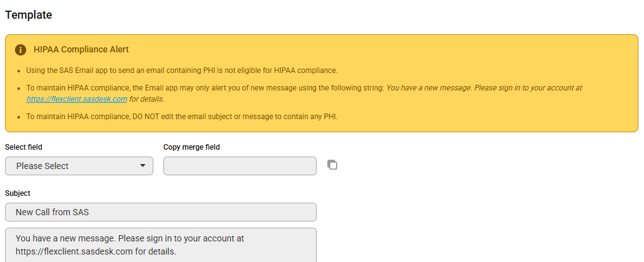This screenshot has width=644, height=262.
Task: Click italic 'You have a new message' text in alert
Action: 428,88
